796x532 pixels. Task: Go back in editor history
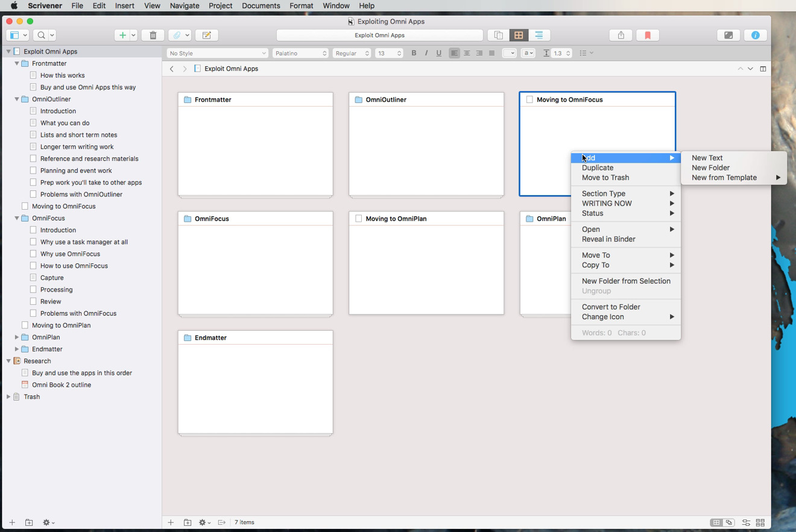tap(172, 69)
